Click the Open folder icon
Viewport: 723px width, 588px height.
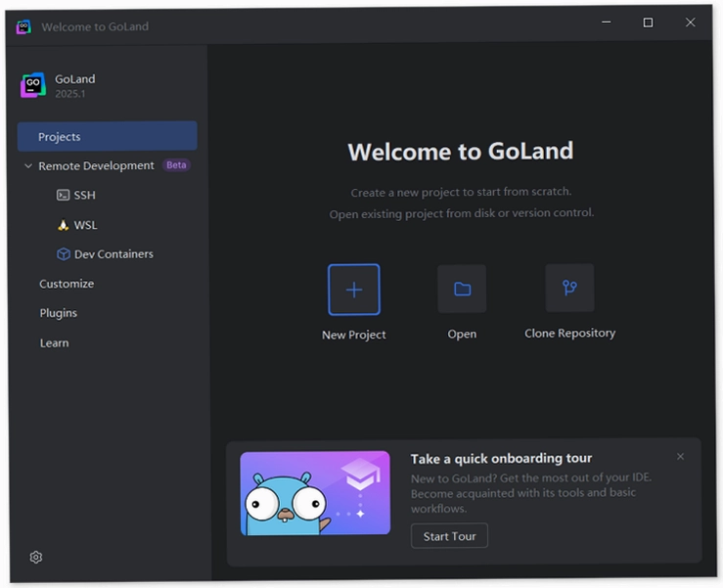[x=462, y=289]
